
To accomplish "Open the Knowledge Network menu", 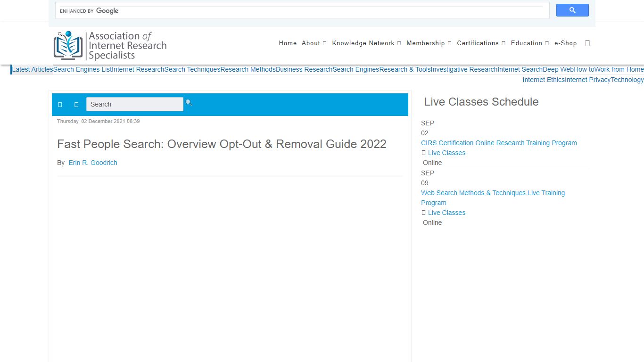I will pos(363,43).
